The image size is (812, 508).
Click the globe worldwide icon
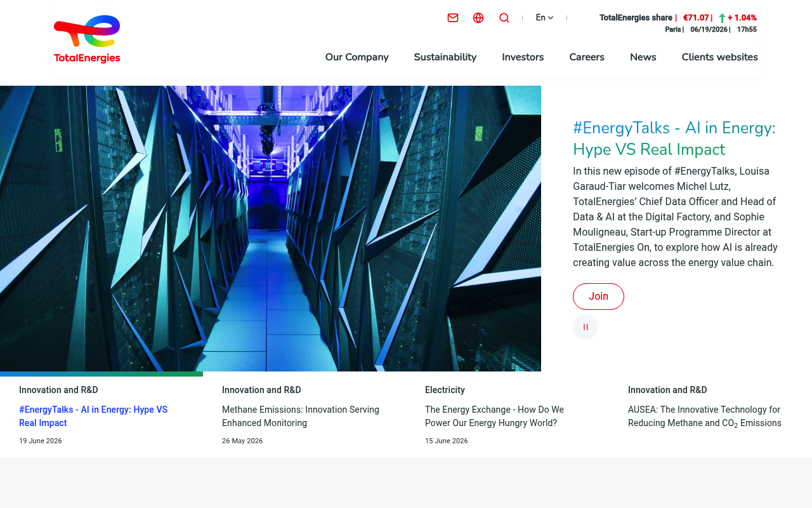(478, 18)
